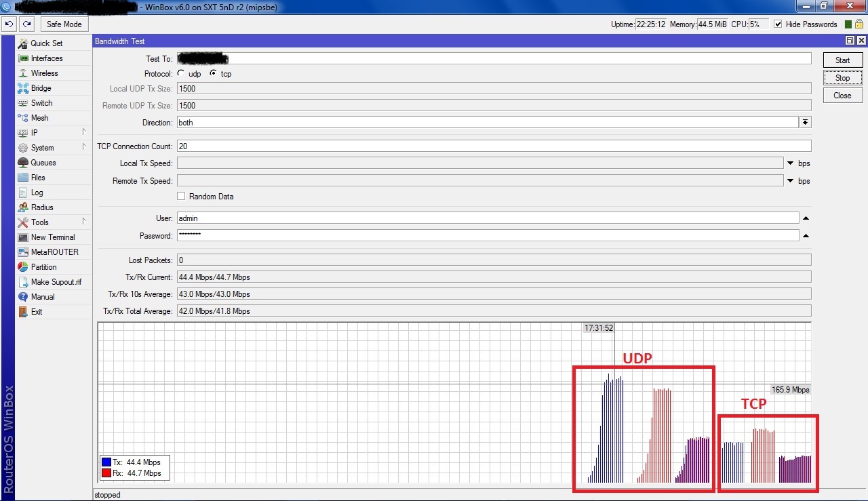The height and width of the screenshot is (501, 868).
Task: Open New Terminal menu entry
Action: (x=54, y=237)
